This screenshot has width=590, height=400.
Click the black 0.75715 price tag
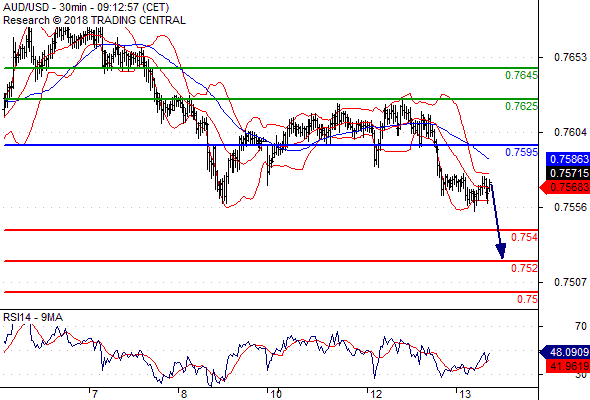click(x=568, y=173)
